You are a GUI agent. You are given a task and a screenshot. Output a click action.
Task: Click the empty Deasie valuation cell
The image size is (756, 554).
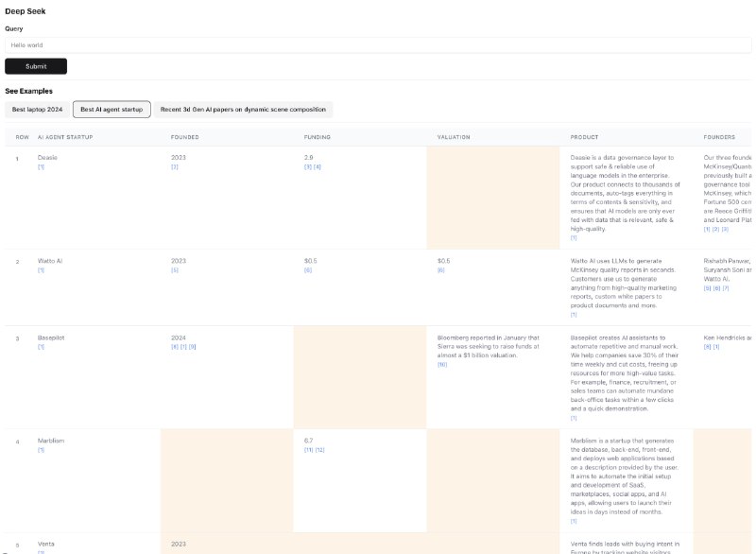click(493, 198)
